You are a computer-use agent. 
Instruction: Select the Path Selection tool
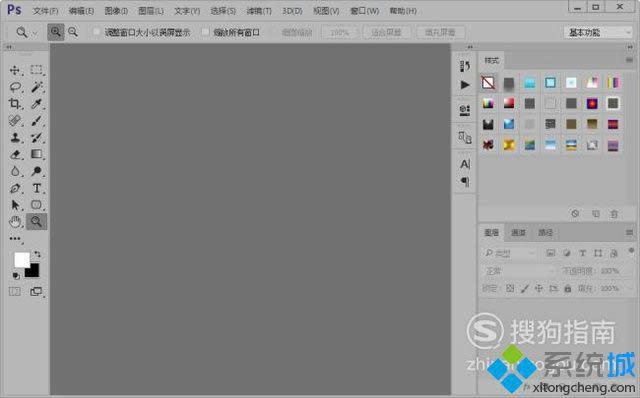(15, 205)
